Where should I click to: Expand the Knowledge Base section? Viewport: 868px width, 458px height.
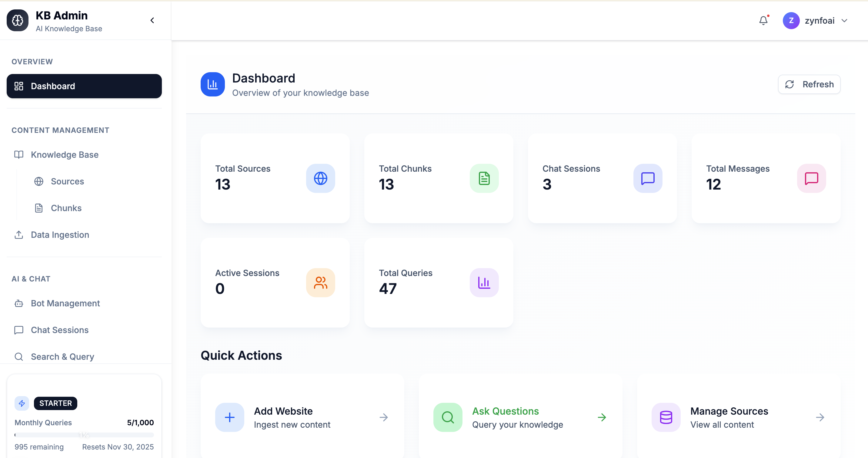click(x=64, y=154)
